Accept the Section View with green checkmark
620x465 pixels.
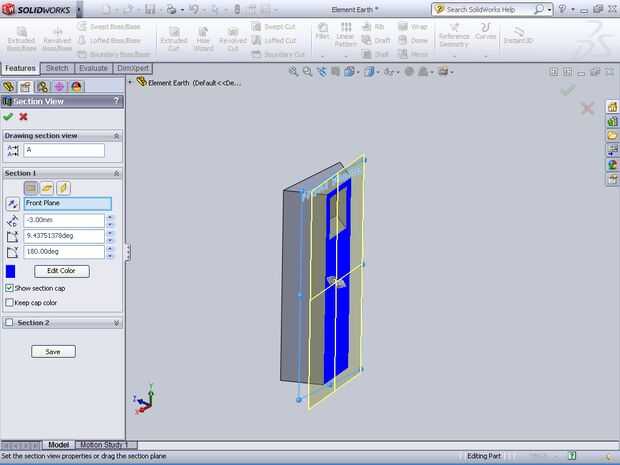click(x=8, y=117)
